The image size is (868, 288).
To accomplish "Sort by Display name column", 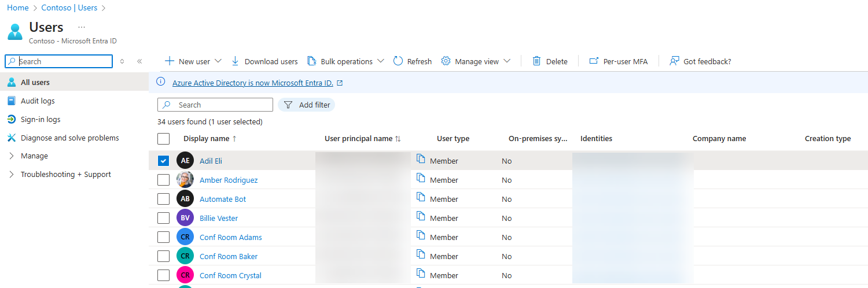I will pyautogui.click(x=210, y=139).
